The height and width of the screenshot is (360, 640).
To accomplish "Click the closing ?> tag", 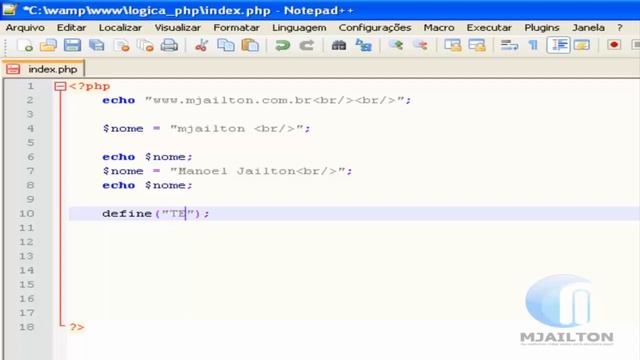I will coord(77,327).
